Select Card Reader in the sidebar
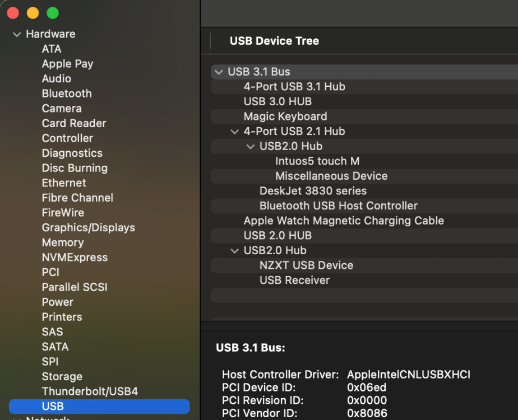518x420 pixels. [74, 123]
